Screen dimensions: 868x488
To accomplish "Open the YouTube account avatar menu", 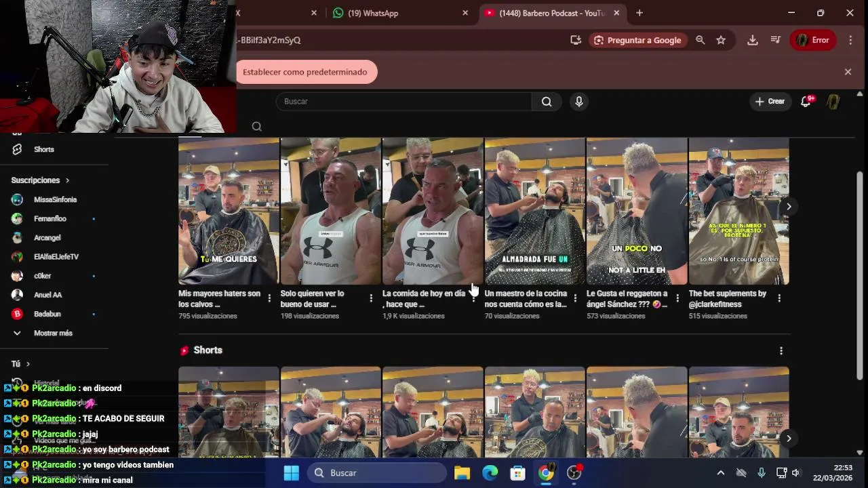I will point(833,102).
